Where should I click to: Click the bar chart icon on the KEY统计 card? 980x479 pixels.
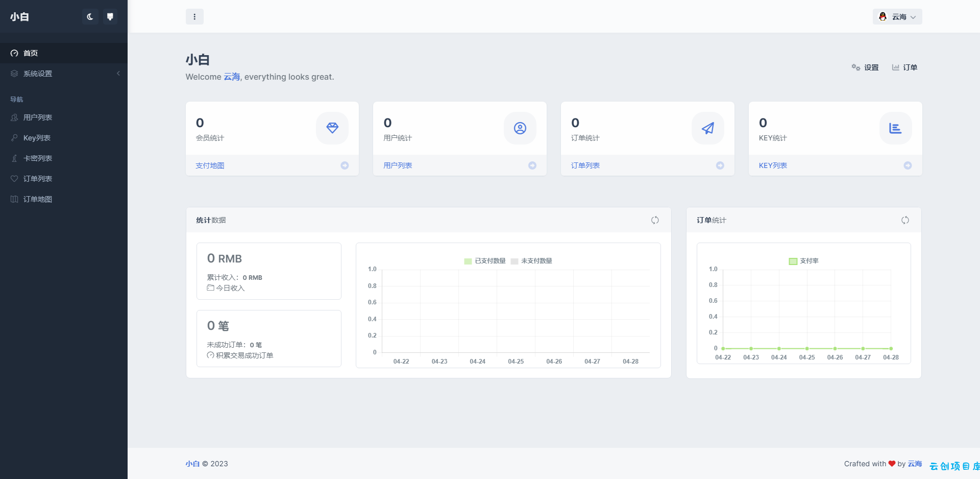tap(895, 128)
